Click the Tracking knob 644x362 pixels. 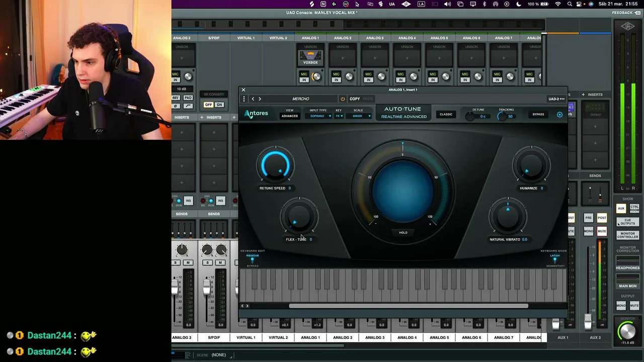pyautogui.click(x=501, y=117)
